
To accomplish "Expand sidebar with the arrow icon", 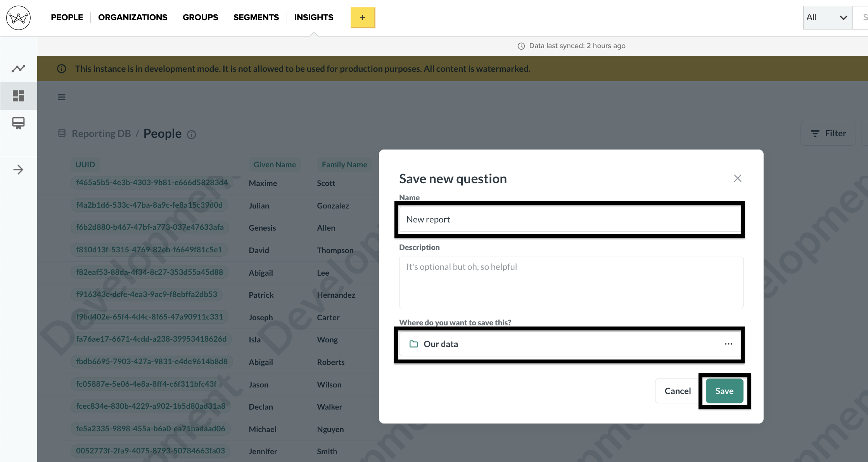I will 18,170.
